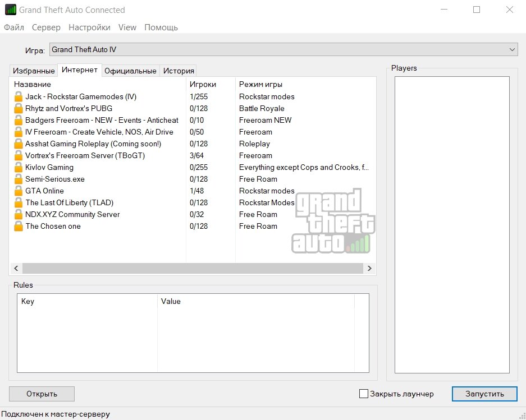Select the 'Kivlov Gaming' server
The width and height of the screenshot is (526, 420).
click(x=49, y=167)
